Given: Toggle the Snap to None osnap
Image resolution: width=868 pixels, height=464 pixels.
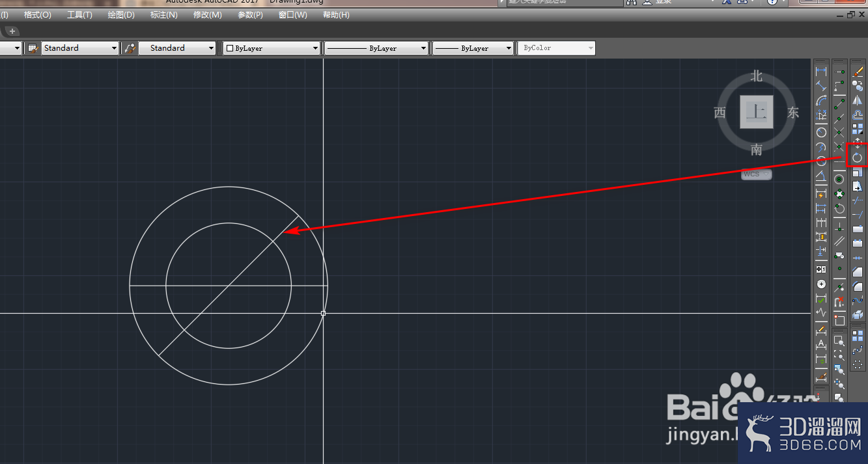Looking at the screenshot, I should tap(839, 301).
